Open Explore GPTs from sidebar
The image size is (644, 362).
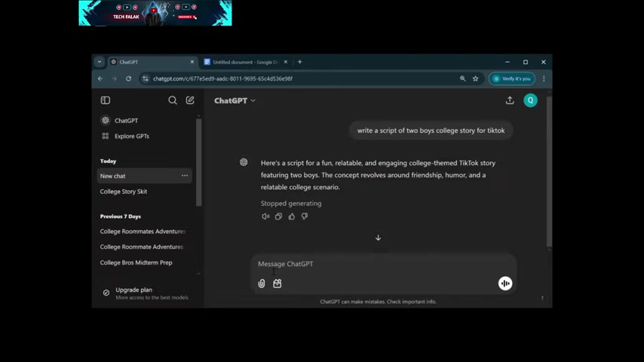click(x=125, y=136)
